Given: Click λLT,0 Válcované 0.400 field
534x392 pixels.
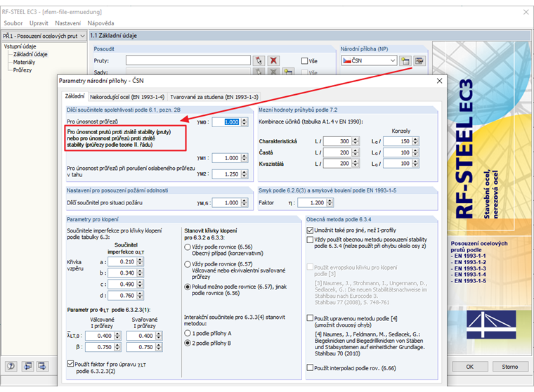Looking at the screenshot, I should 100,336.
